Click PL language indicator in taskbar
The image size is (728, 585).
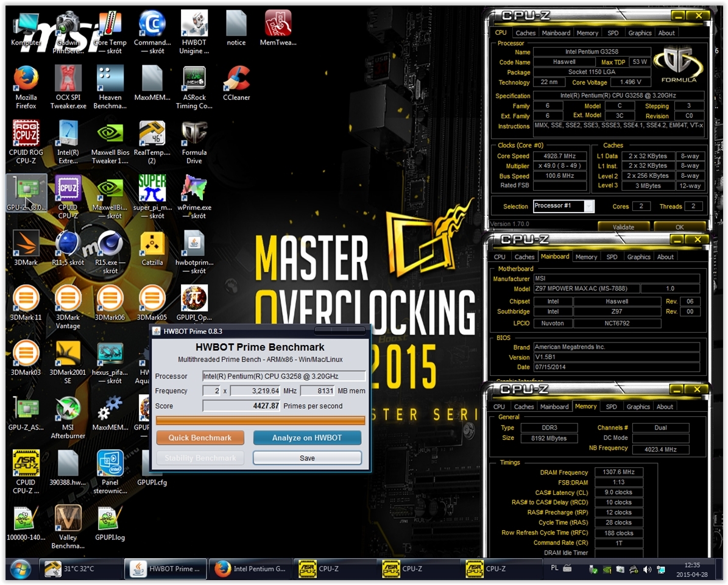coord(554,568)
